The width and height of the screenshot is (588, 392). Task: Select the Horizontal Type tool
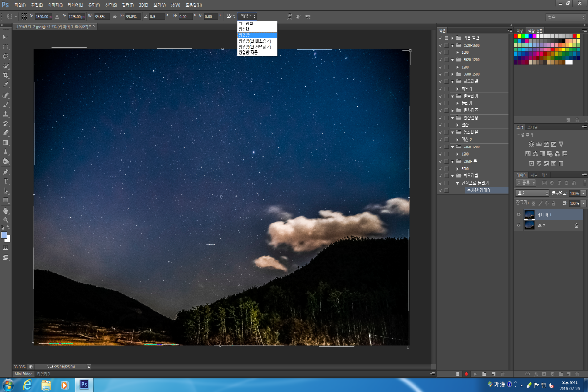tap(6, 181)
